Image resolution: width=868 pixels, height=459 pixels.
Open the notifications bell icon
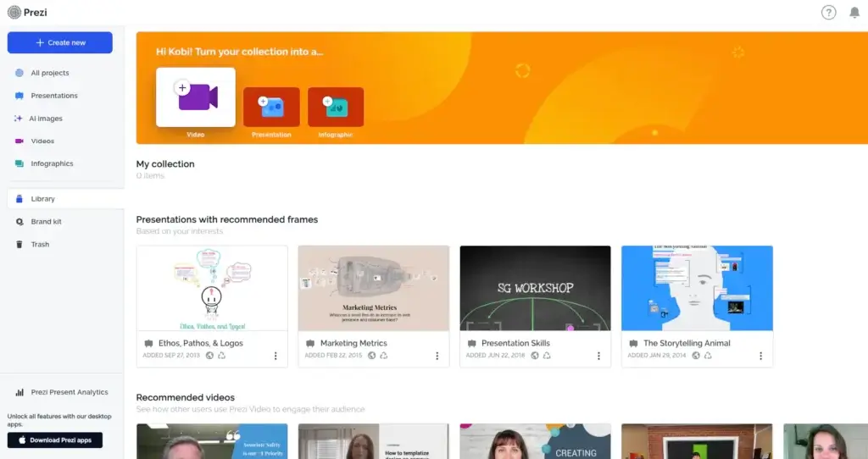[x=854, y=12]
